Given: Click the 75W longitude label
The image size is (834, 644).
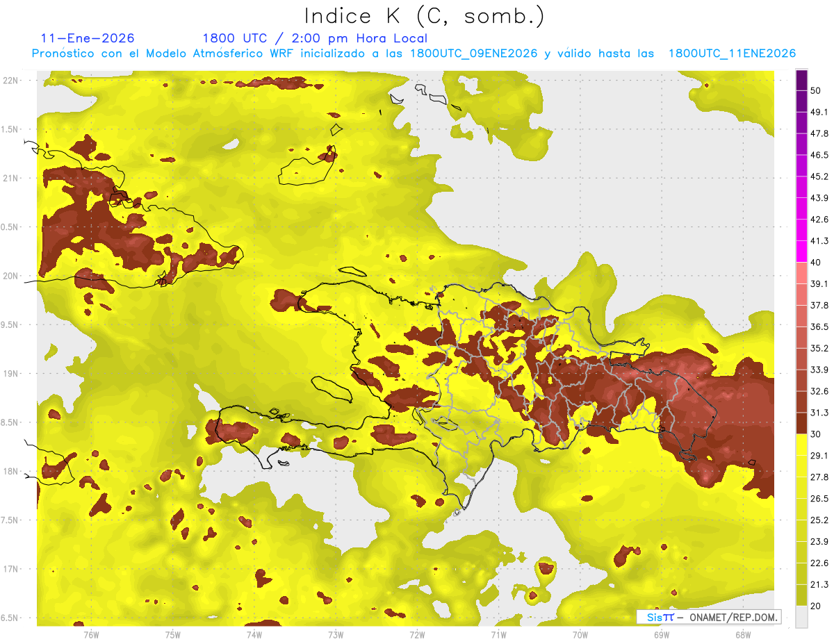Looking at the screenshot, I should [x=173, y=635].
